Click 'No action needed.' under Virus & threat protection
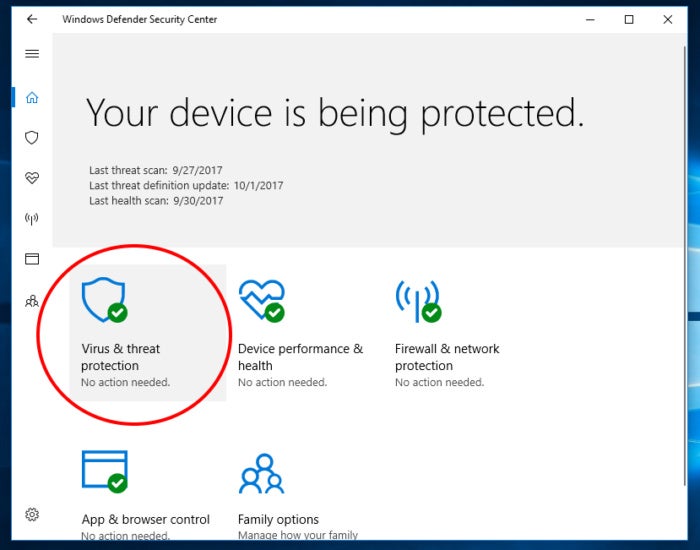 [x=125, y=382]
